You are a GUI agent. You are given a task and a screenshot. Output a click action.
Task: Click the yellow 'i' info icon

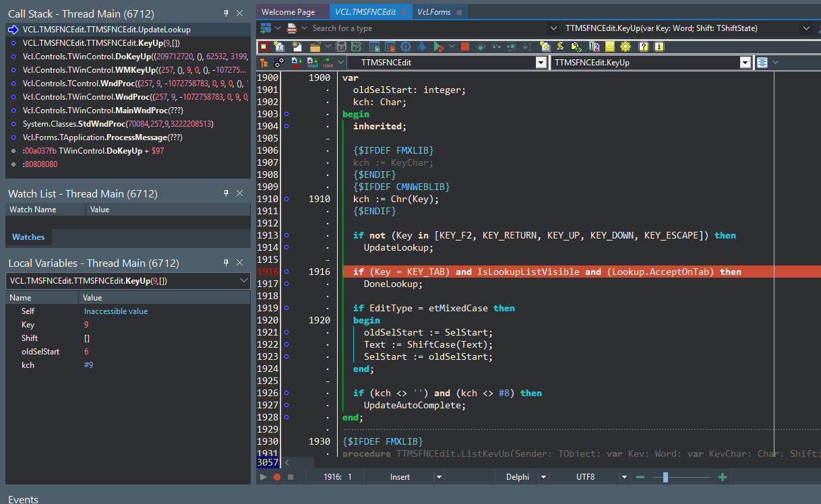coord(659,46)
